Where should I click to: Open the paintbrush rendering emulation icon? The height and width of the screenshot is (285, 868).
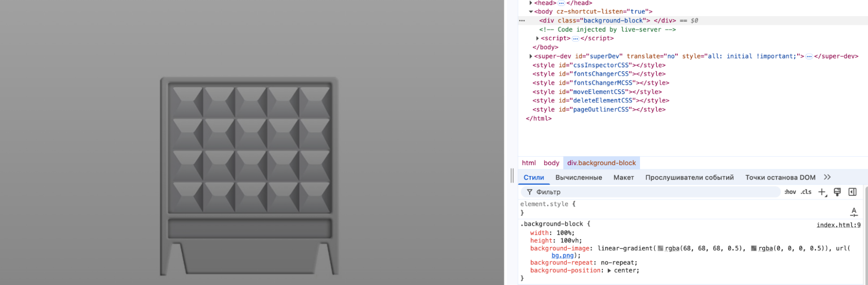click(837, 192)
